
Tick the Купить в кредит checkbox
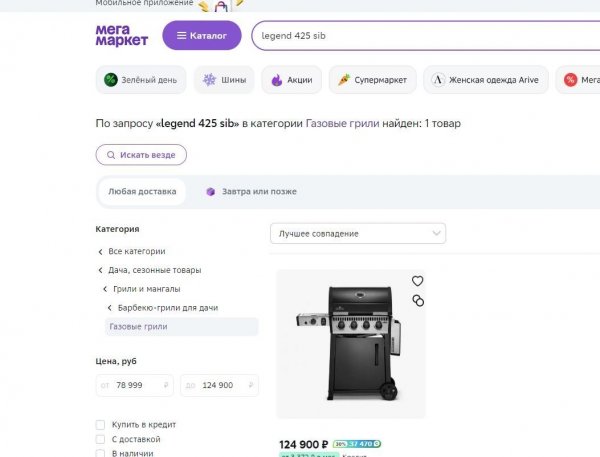(100, 425)
